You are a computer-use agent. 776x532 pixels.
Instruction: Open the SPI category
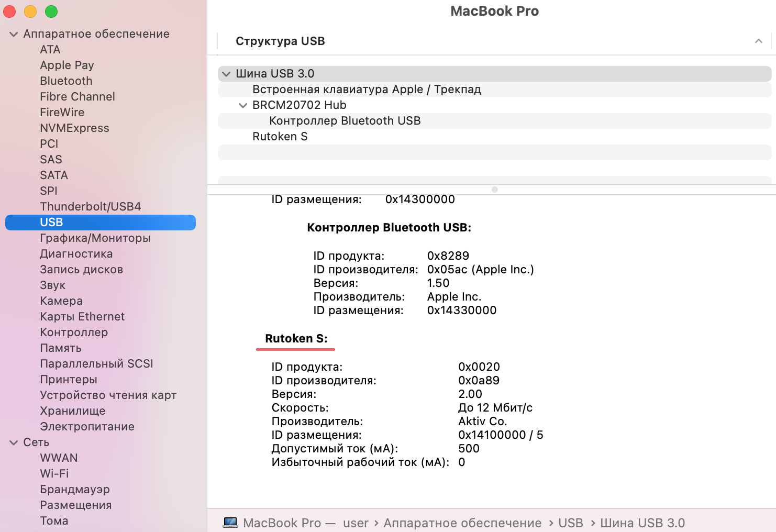49,191
